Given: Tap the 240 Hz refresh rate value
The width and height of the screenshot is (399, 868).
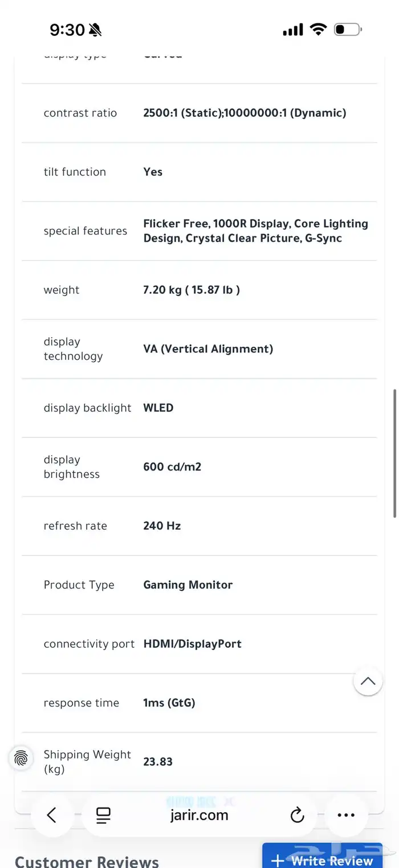Looking at the screenshot, I should click(x=162, y=525).
